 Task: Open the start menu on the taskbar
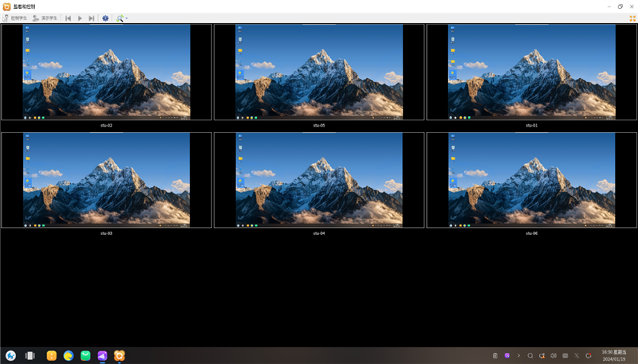pos(11,356)
